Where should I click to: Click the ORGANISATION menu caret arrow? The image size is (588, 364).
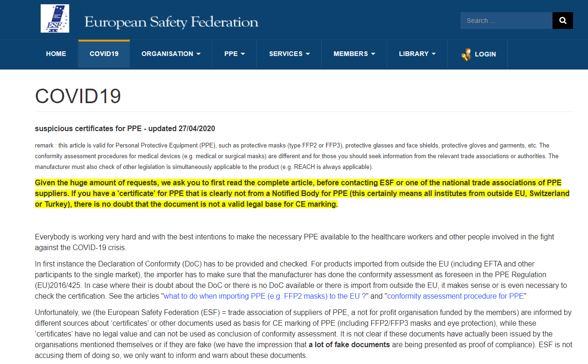pyautogui.click(x=198, y=54)
